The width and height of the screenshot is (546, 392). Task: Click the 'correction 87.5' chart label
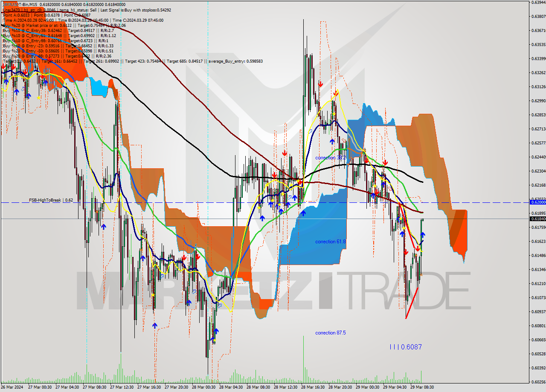tap(331, 333)
